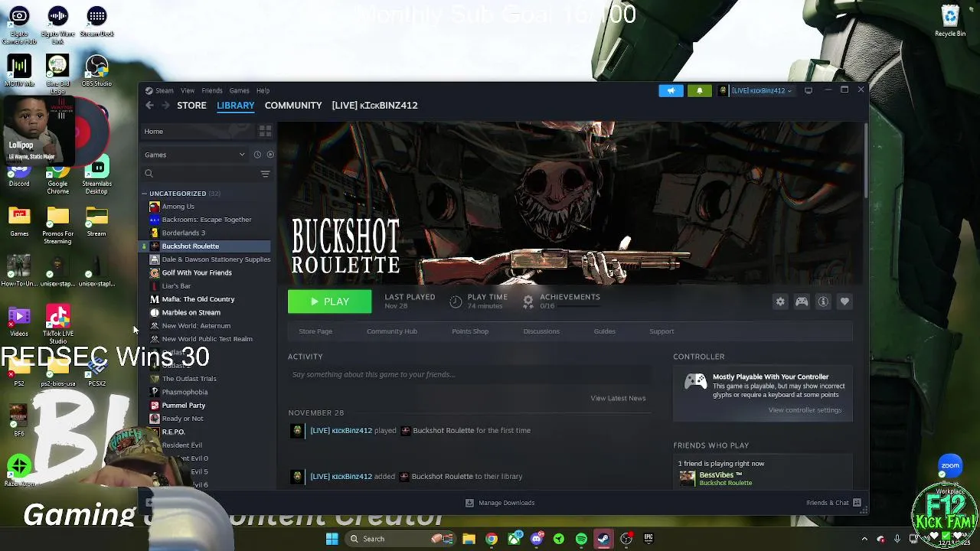Open Manage Downloads

coord(500,503)
